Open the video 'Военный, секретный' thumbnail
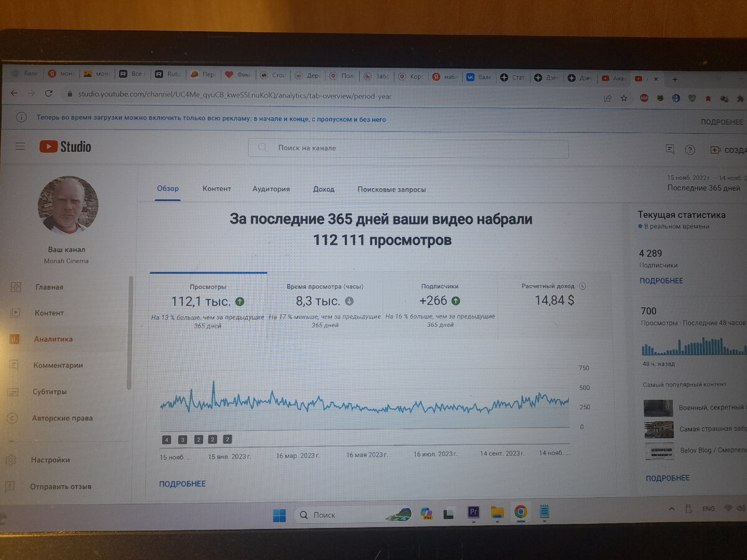Viewport: 747px width, 560px height. (x=658, y=408)
